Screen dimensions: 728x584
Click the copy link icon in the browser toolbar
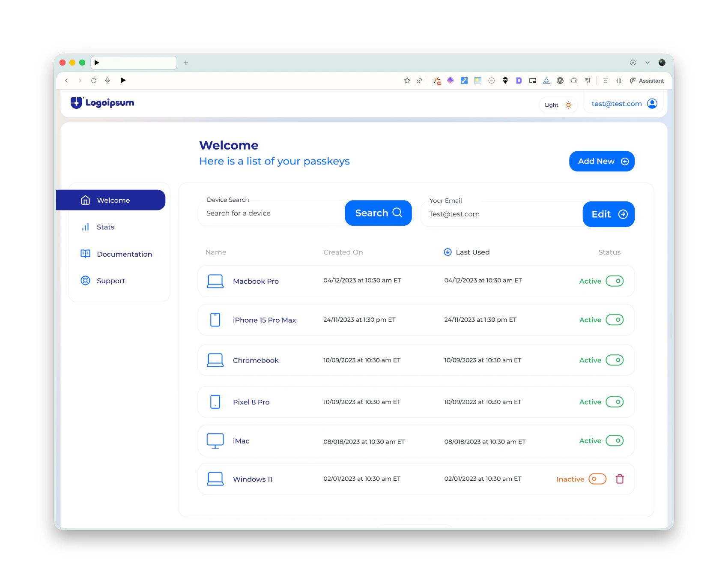point(419,81)
